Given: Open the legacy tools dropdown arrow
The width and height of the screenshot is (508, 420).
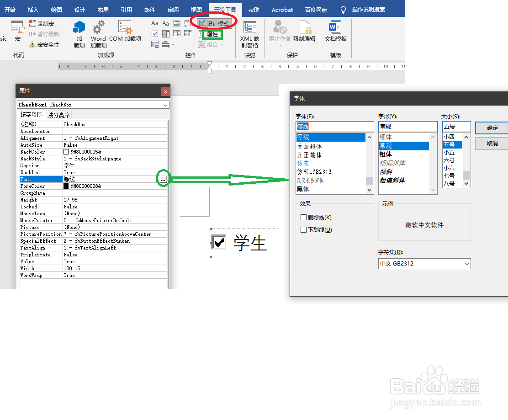Looking at the screenshot, I should pyautogui.click(x=173, y=45).
